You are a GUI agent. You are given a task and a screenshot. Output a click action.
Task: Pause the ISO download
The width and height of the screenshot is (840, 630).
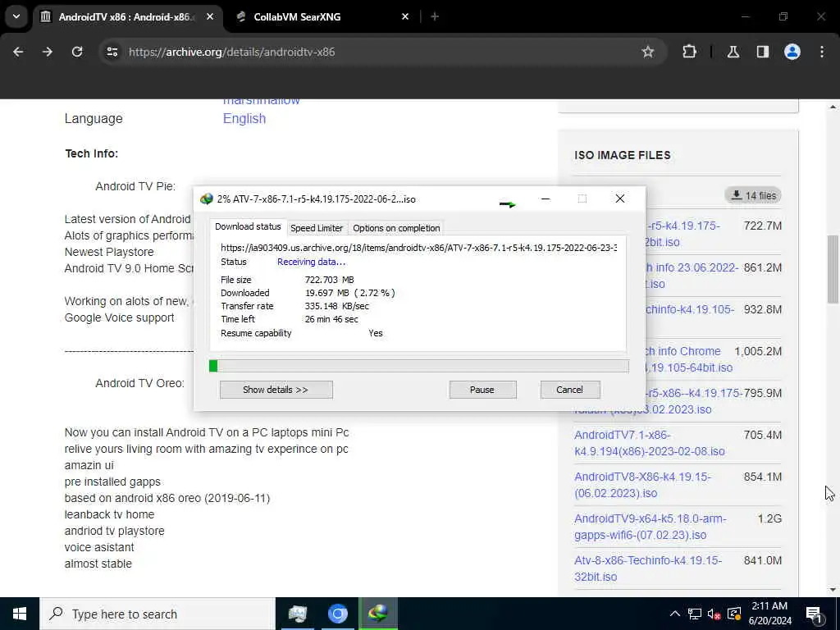pos(482,390)
